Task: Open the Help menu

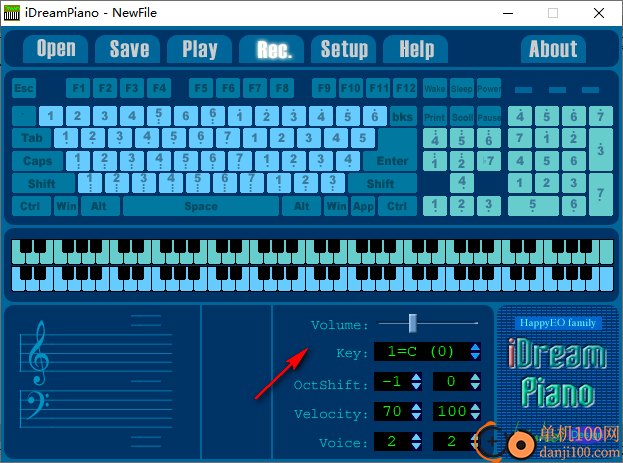Action: 416,49
